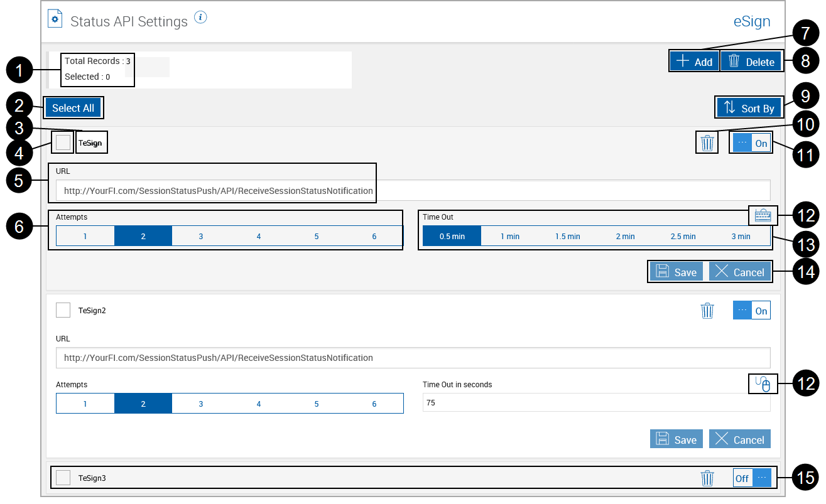Click Save in the TeSign record
Image resolution: width=826 pixels, height=504 pixels.
(677, 271)
